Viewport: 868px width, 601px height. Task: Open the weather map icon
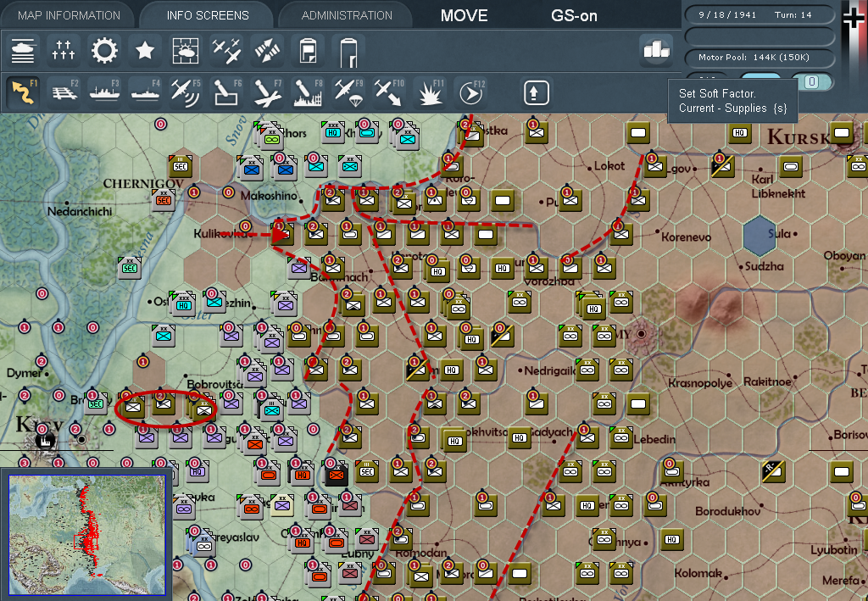point(186,51)
